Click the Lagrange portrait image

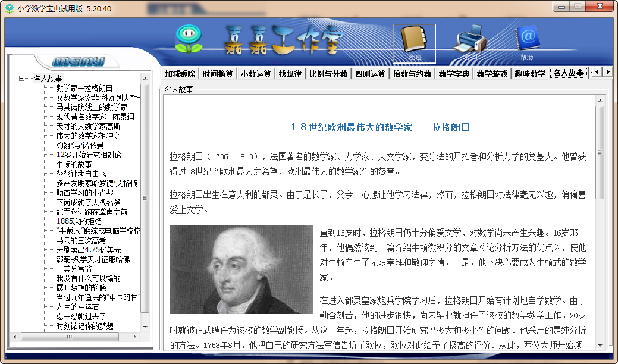(241, 269)
